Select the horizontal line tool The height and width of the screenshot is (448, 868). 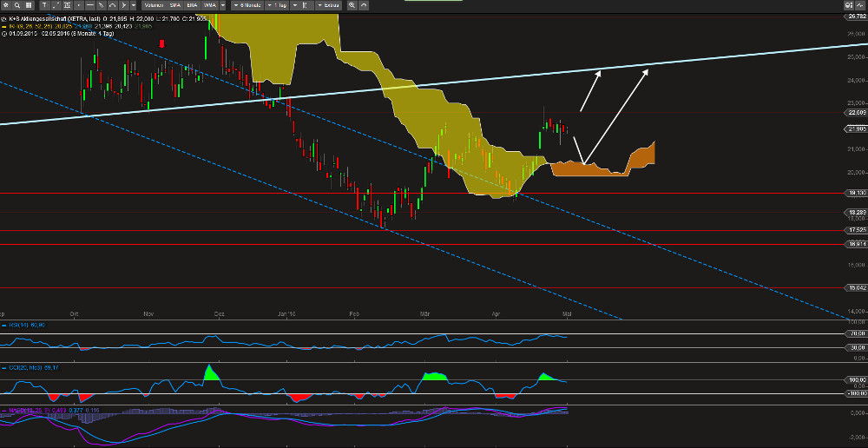tap(90, 5)
